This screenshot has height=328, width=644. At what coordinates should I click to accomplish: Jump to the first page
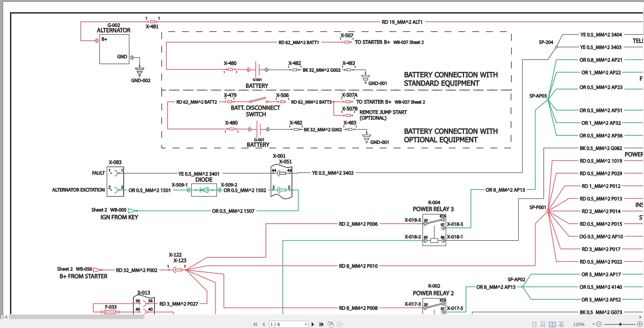point(255,324)
